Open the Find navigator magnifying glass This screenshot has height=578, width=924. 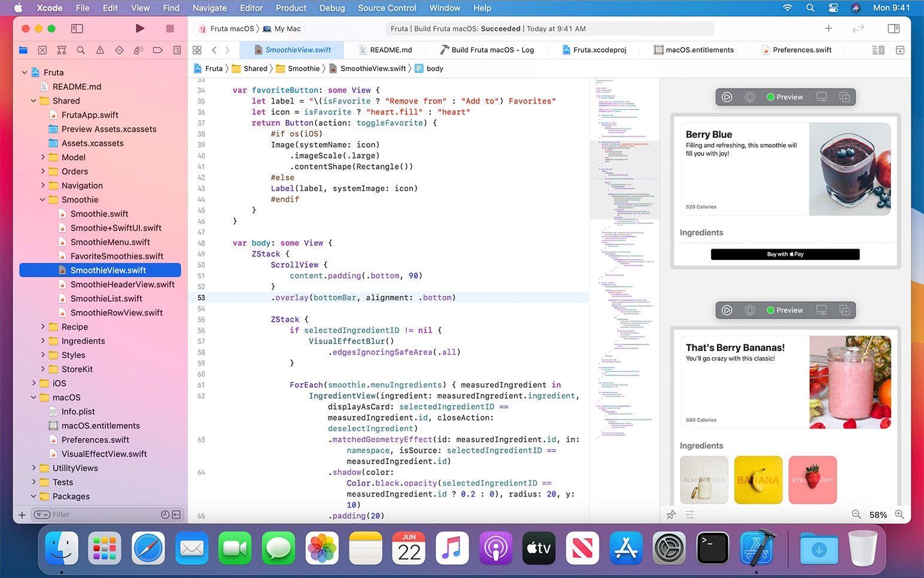coord(81,50)
